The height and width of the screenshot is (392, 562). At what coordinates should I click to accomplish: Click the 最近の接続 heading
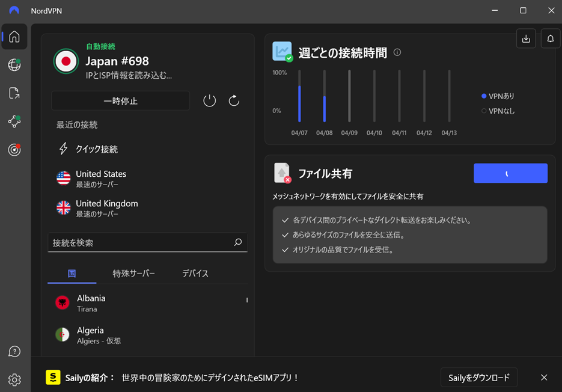pyautogui.click(x=77, y=125)
